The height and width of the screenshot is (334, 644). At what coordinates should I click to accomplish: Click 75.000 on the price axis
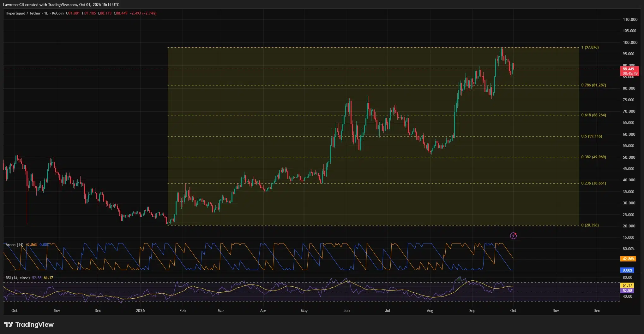tap(629, 100)
